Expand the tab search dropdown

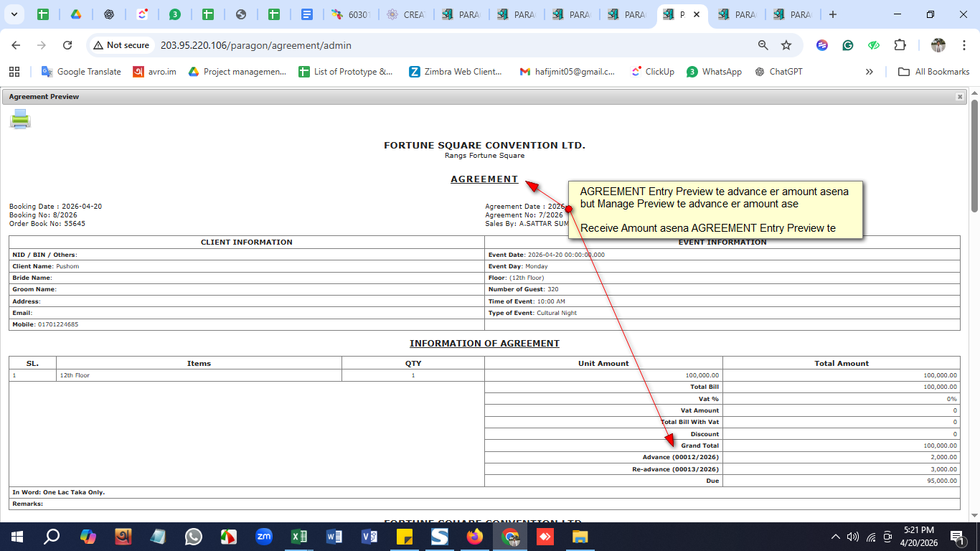(14, 14)
